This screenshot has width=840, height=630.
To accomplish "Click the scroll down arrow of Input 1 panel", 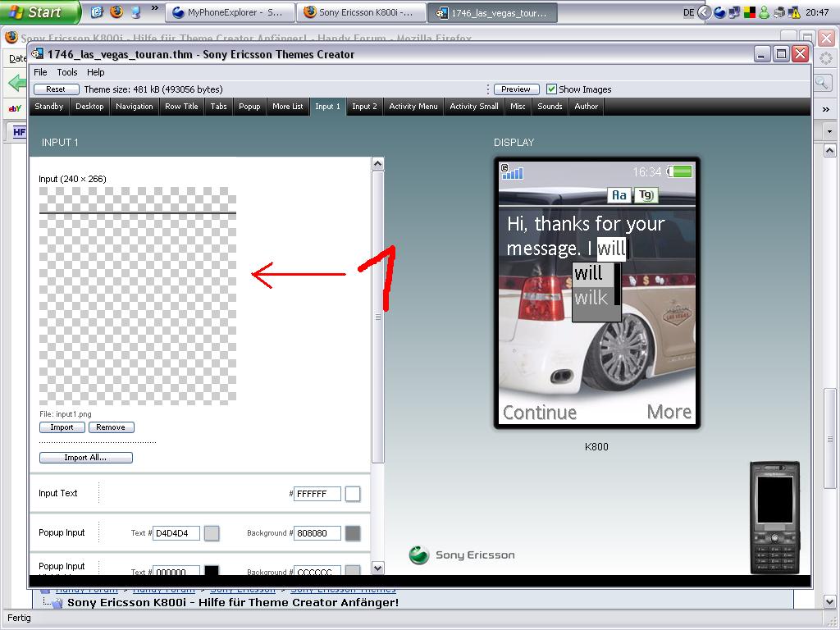I will (377, 568).
